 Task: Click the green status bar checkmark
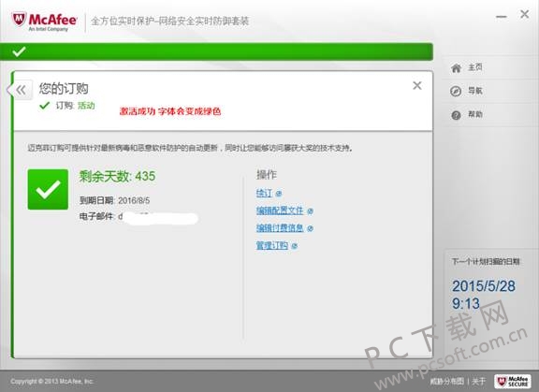[x=19, y=51]
